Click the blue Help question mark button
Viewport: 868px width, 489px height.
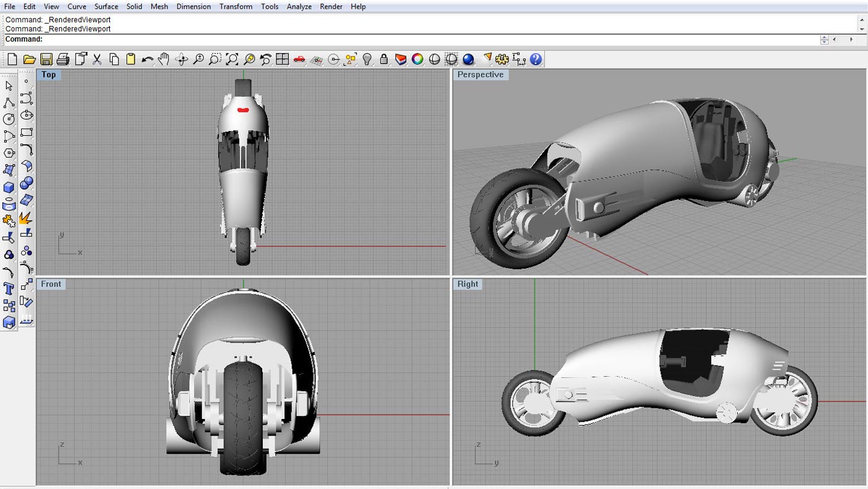[536, 59]
